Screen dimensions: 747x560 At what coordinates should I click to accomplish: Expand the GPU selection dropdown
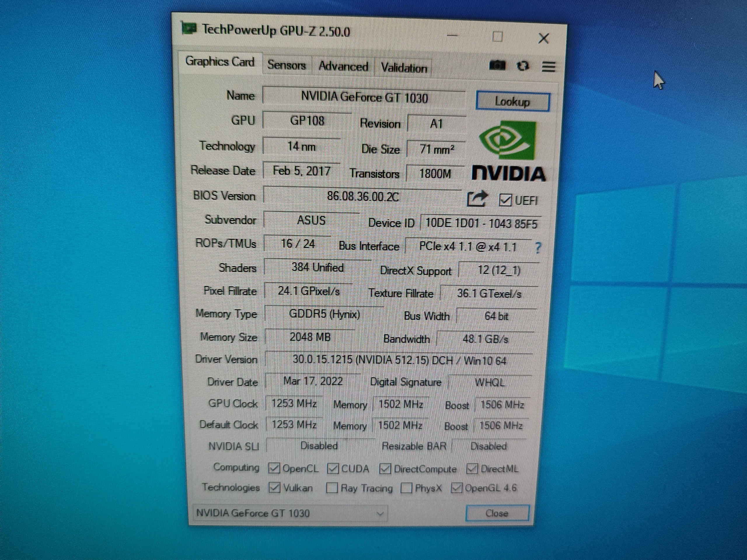coord(380,514)
